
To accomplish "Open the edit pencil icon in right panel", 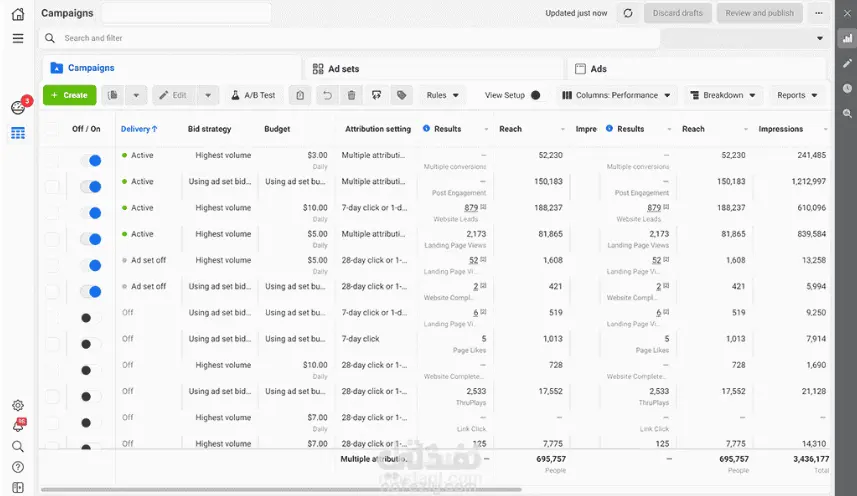I will 847,63.
